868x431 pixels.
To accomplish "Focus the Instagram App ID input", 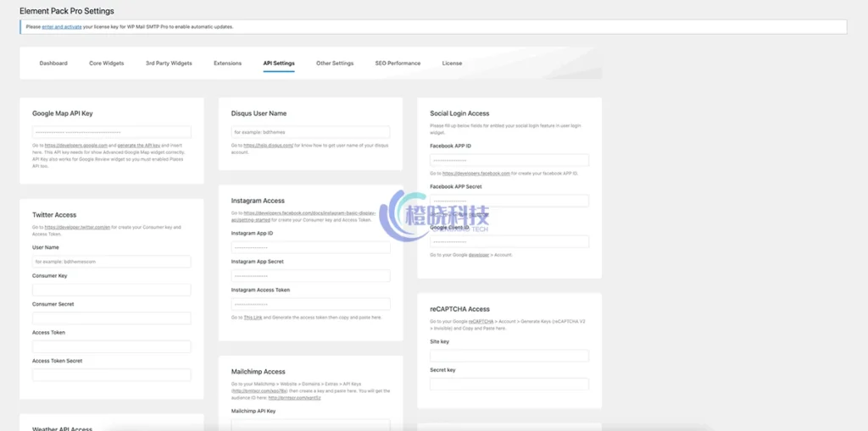I will [310, 247].
